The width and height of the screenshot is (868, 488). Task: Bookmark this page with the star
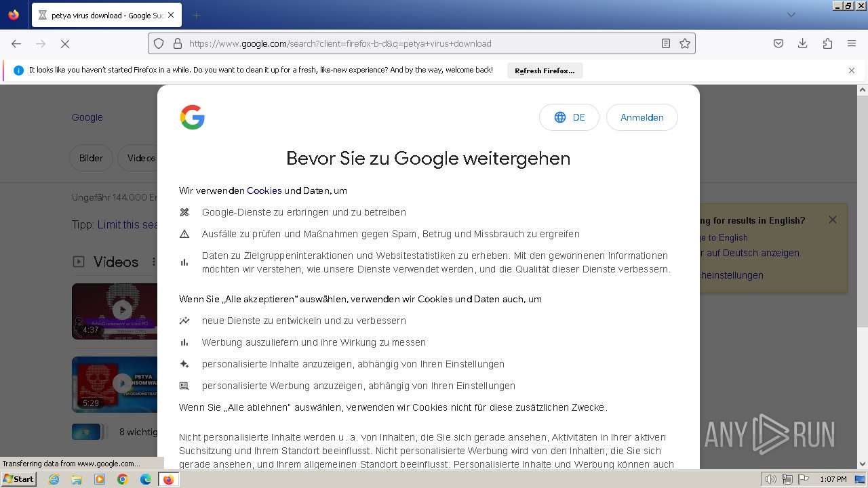[685, 43]
